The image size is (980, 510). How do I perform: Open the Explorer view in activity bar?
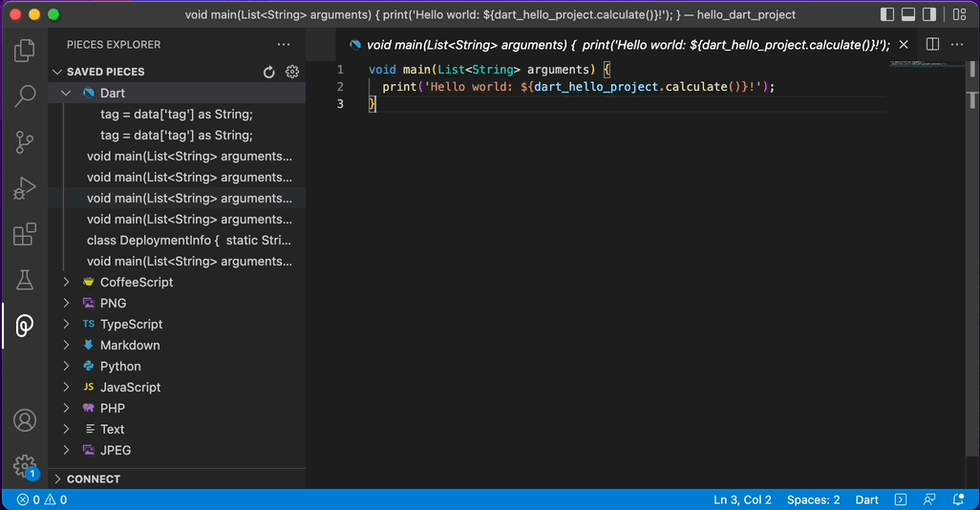(25, 51)
